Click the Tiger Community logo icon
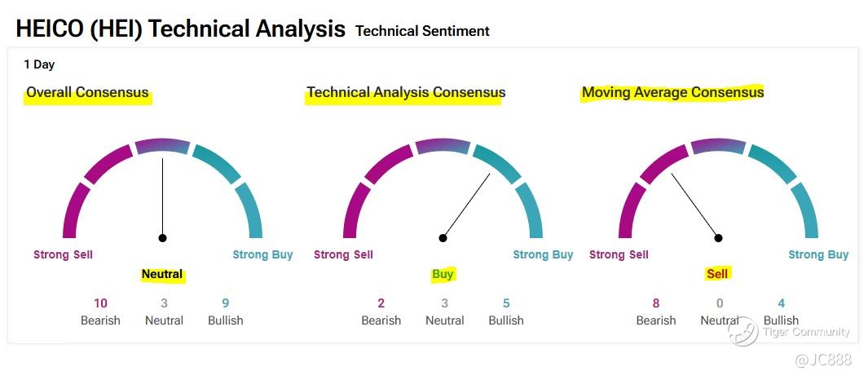The width and height of the screenshot is (868, 380). pyautogui.click(x=743, y=331)
